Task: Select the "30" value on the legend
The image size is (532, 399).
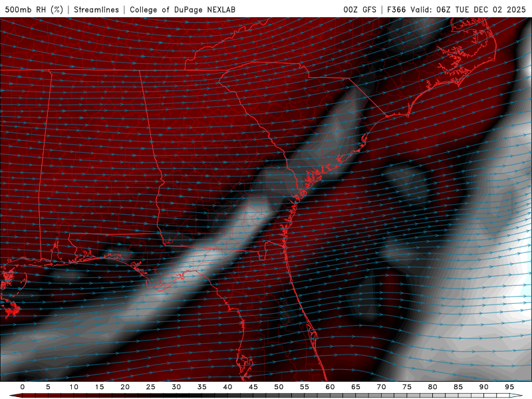Action: pyautogui.click(x=176, y=387)
